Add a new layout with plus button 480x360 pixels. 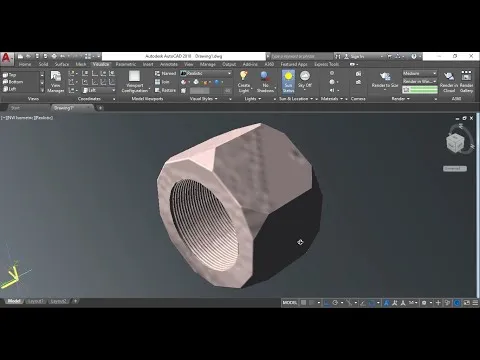tap(75, 301)
